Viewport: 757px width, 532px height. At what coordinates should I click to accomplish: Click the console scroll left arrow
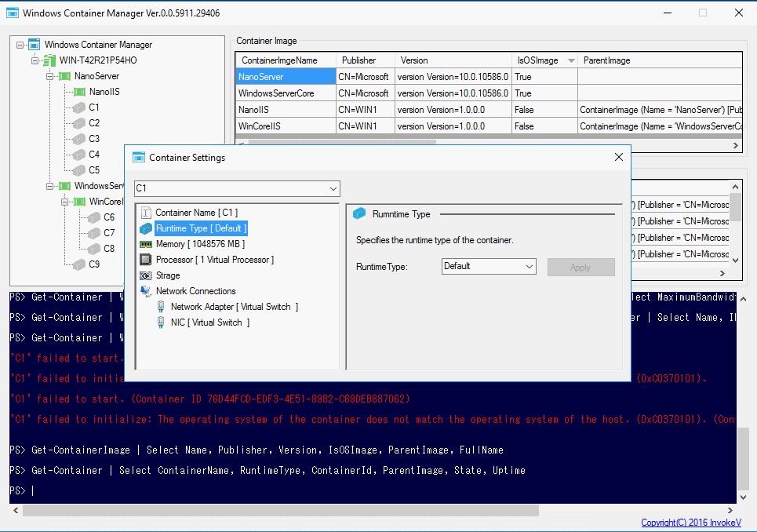coord(16,510)
